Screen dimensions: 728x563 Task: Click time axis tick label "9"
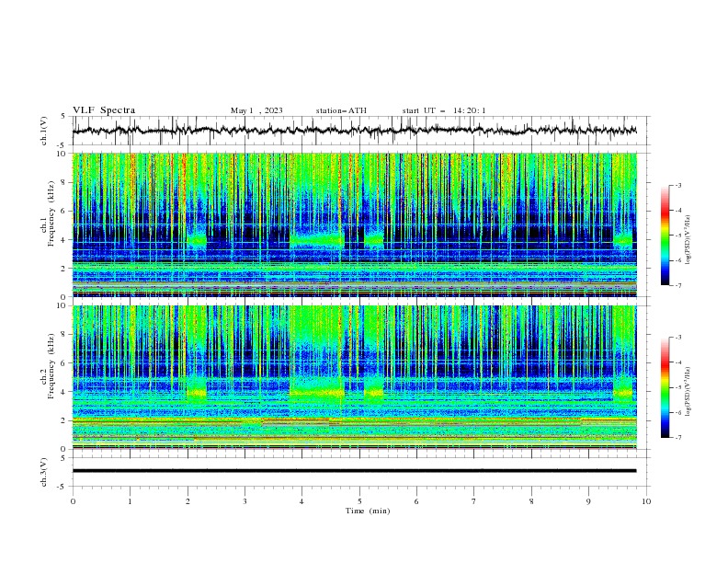pyautogui.click(x=588, y=501)
